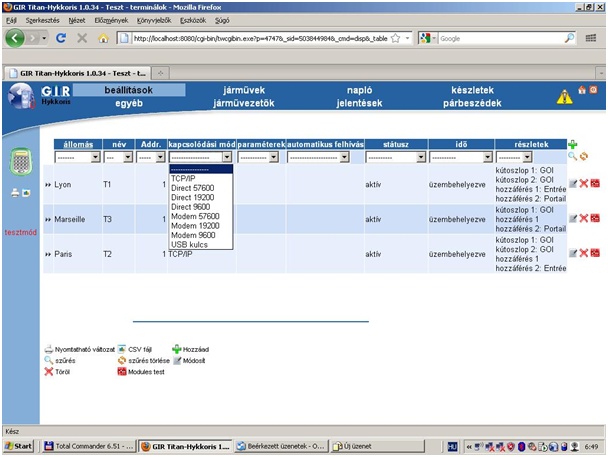Click the Google search input box
This screenshot has width=608, height=457.
501,38
